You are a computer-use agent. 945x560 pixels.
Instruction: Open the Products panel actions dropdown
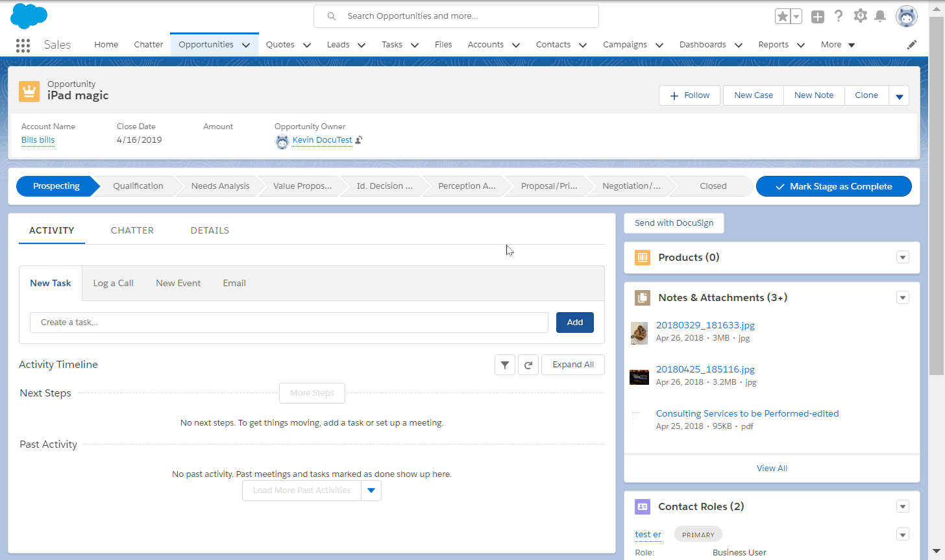tap(903, 257)
